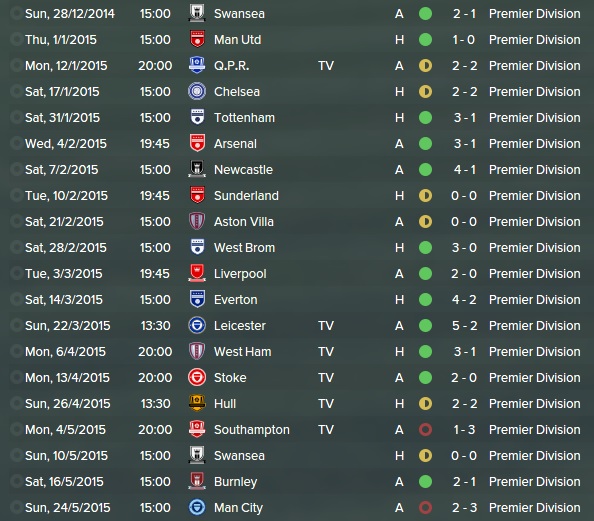Select the row circle beside Sun, 24/5/2015
The width and height of the screenshot is (594, 521).
tap(16, 507)
